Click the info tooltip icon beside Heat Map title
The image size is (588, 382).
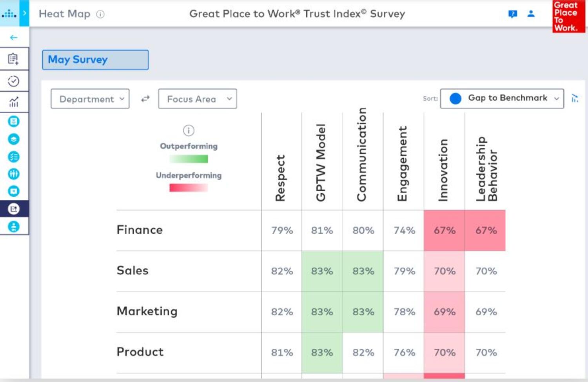100,14
